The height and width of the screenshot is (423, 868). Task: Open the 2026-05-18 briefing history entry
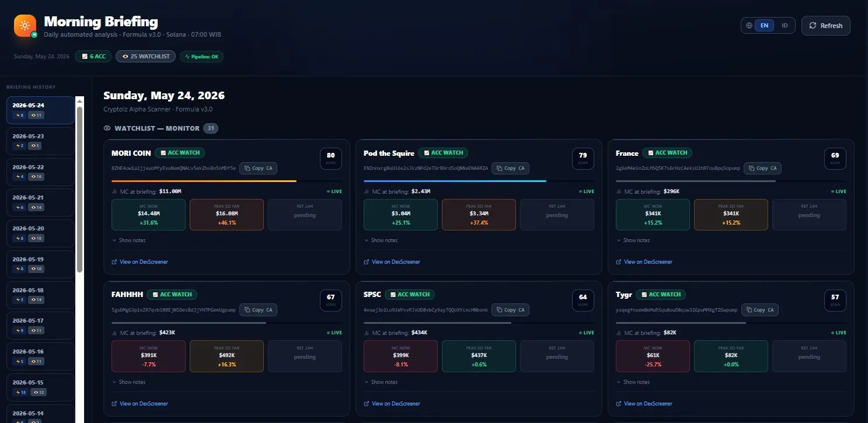(x=40, y=295)
